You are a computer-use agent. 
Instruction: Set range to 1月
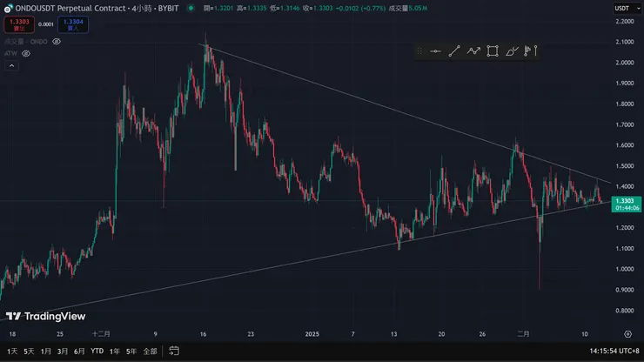[x=45, y=352]
